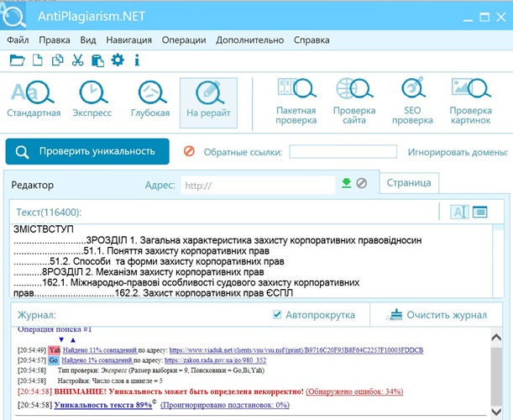Click the Уникальность текста 89% link
This screenshot has height=420, width=513.
(103, 405)
